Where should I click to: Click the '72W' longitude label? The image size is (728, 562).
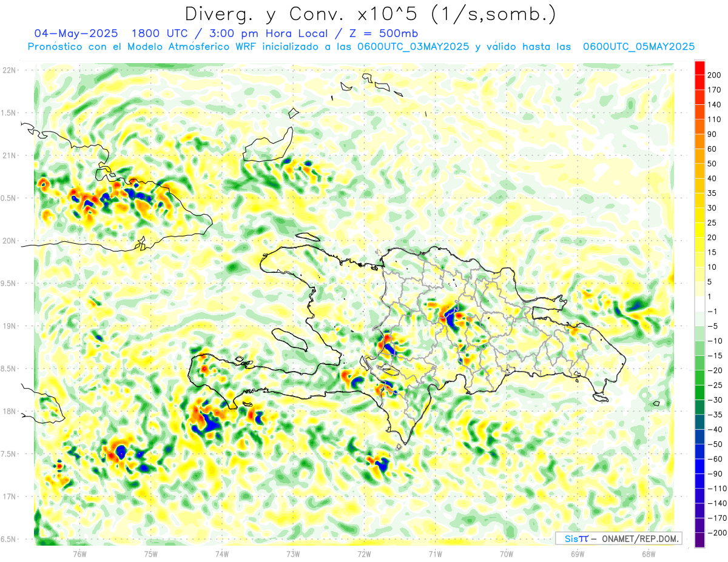click(x=364, y=553)
